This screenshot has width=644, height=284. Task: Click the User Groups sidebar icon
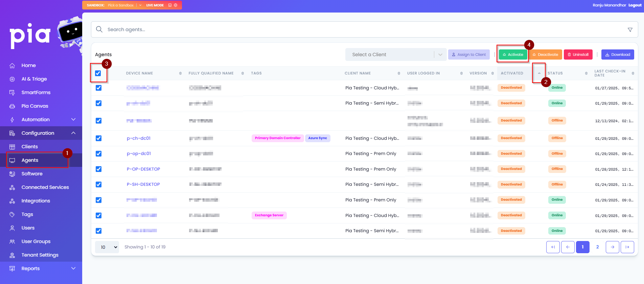(x=12, y=242)
